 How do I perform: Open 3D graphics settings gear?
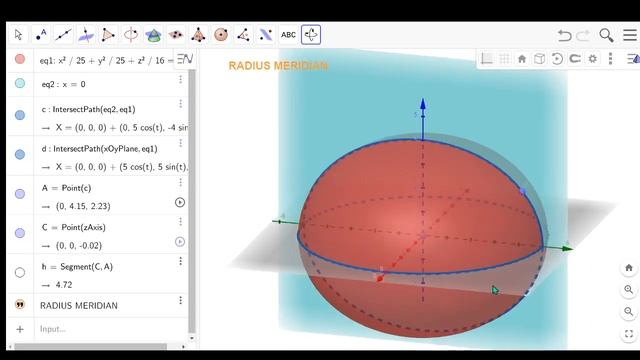(593, 59)
